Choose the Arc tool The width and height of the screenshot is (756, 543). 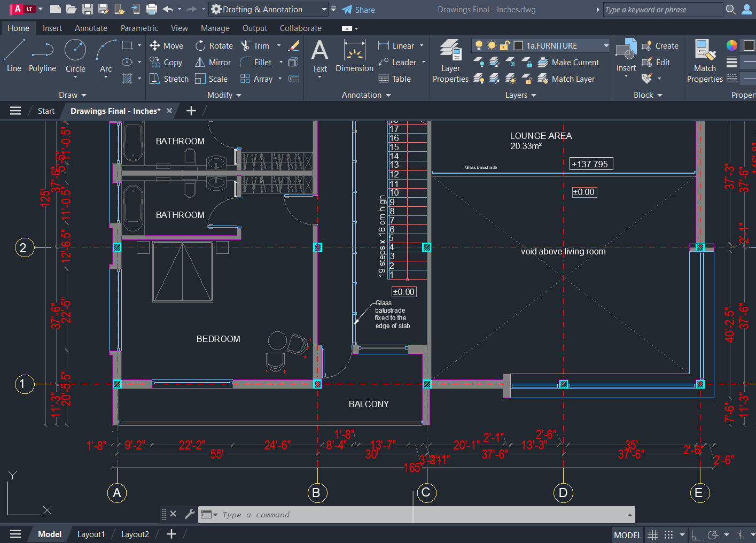106,56
